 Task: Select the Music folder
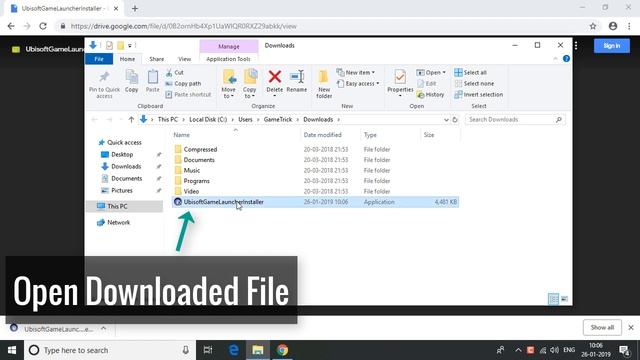point(191,171)
